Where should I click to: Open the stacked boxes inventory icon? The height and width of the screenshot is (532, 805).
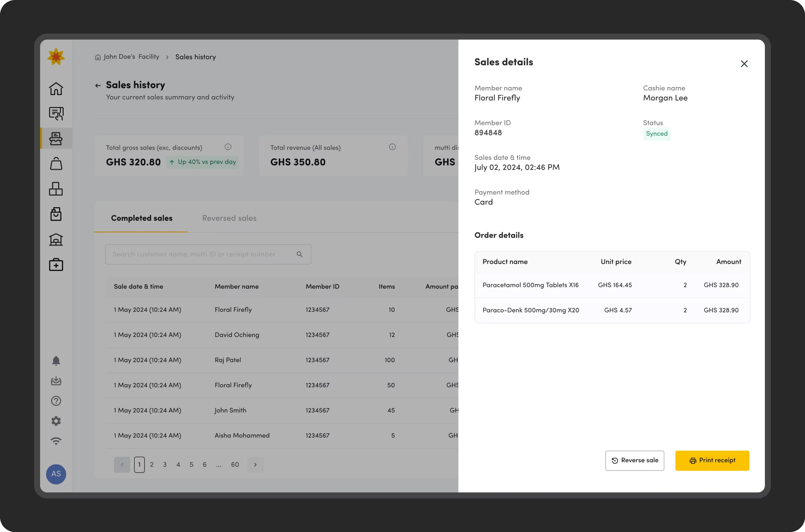click(56, 189)
